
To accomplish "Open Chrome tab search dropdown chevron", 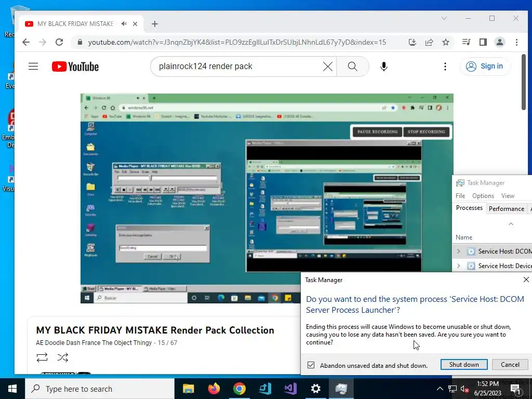I will click(x=444, y=18).
